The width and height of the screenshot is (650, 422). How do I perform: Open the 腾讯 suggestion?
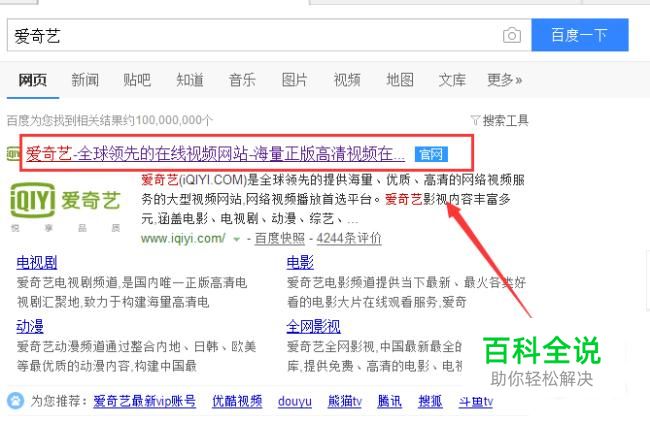click(x=389, y=401)
